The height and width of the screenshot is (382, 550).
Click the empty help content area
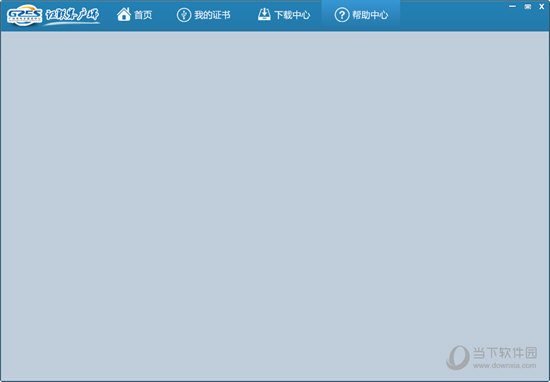[275, 206]
